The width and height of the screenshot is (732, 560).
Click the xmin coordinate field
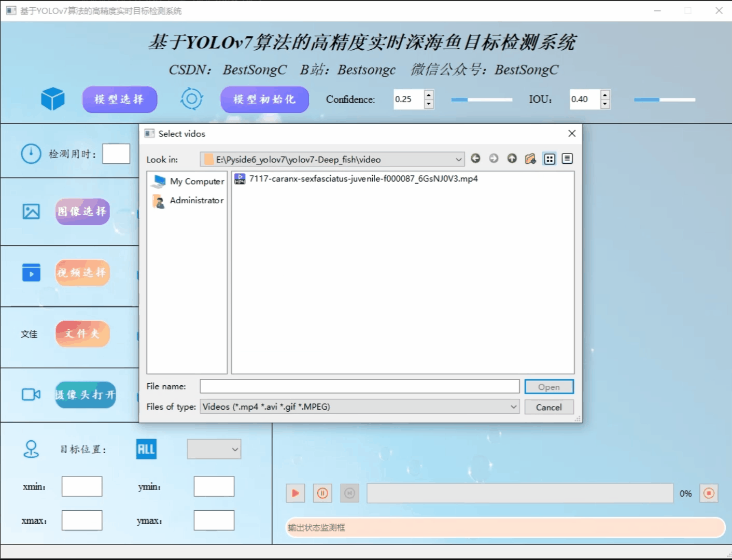(82, 486)
